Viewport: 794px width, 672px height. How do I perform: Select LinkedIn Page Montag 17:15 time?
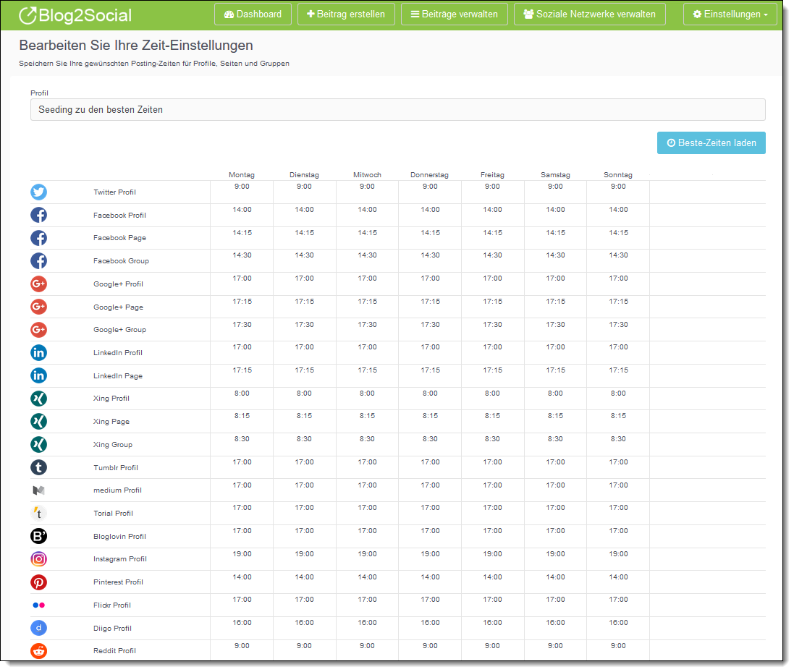(x=242, y=370)
